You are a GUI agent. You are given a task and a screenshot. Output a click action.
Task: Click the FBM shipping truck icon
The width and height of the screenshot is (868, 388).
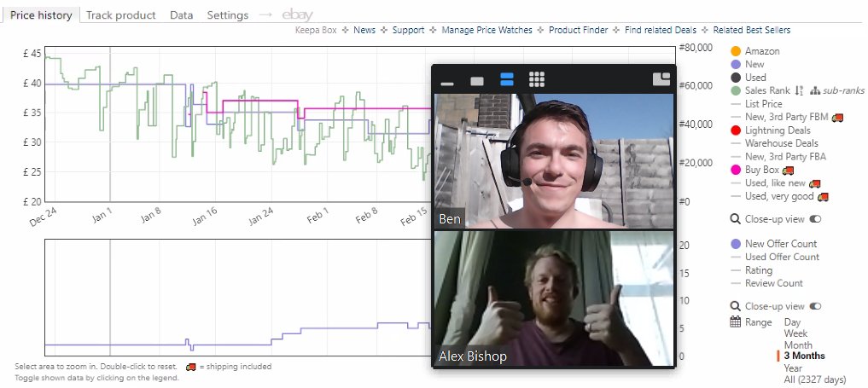click(x=837, y=117)
